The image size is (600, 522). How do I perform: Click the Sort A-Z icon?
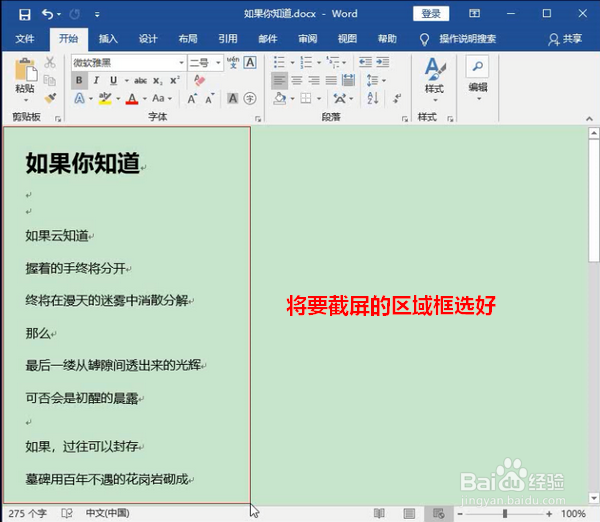tap(373, 98)
